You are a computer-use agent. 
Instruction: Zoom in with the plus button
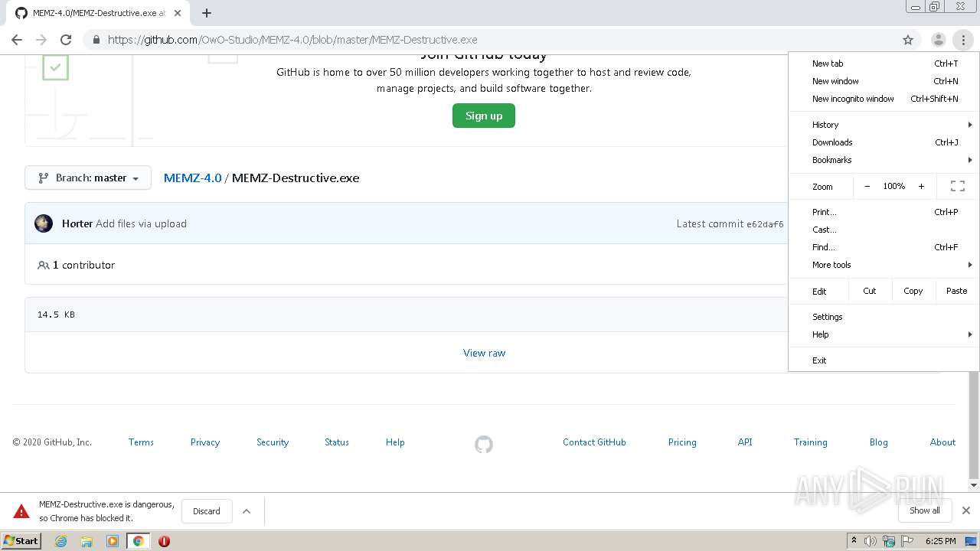[921, 186]
